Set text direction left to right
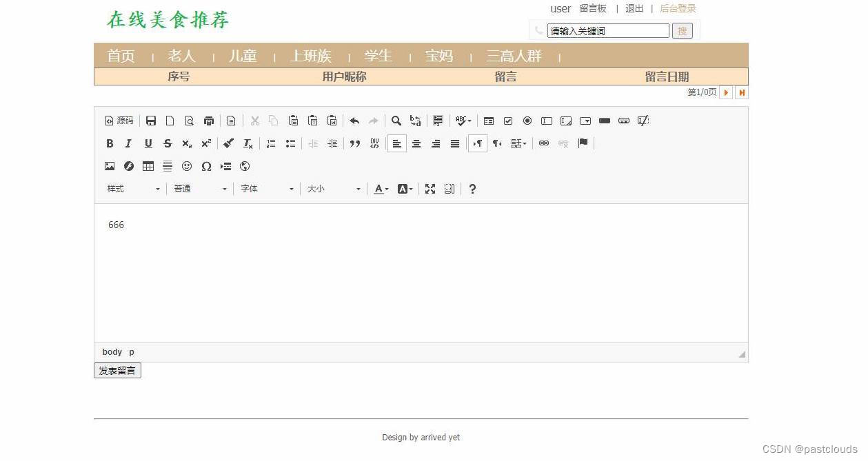Image resolution: width=868 pixels, height=461 pixels. point(478,143)
